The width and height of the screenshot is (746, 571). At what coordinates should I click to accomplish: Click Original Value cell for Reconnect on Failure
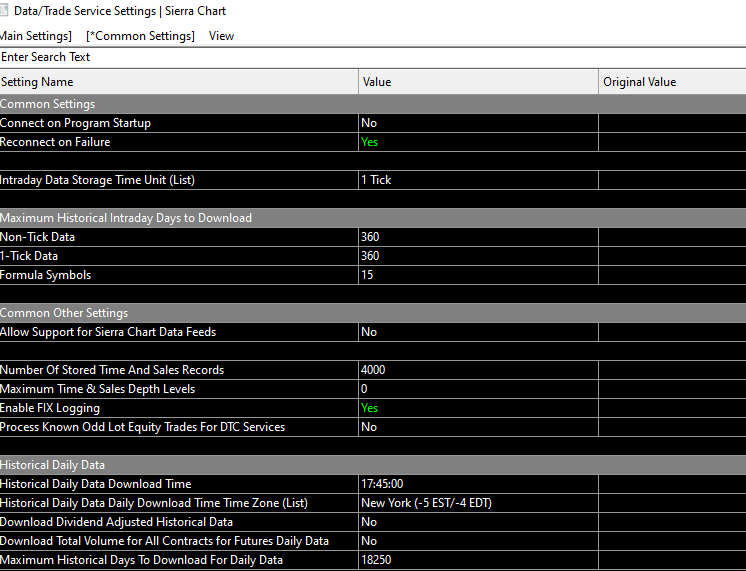pos(672,142)
